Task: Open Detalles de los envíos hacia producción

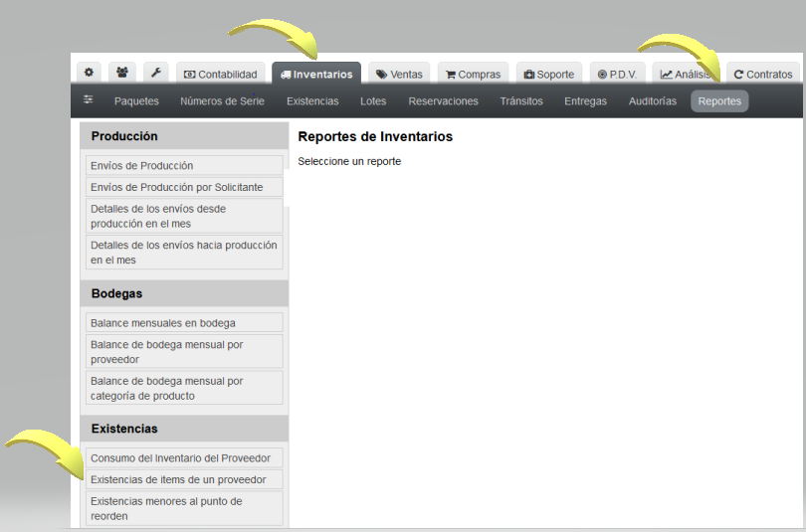Action: point(184,253)
